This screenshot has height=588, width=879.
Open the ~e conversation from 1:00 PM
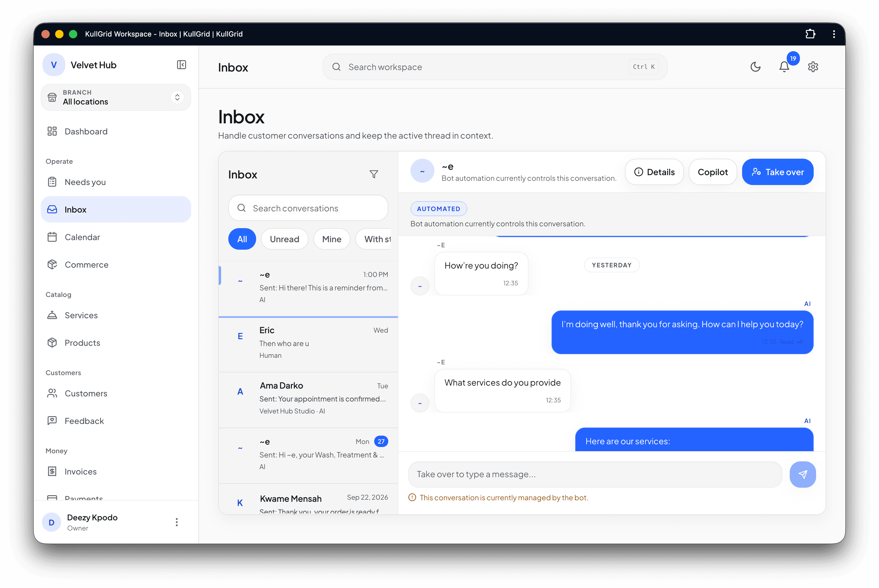tap(308, 288)
